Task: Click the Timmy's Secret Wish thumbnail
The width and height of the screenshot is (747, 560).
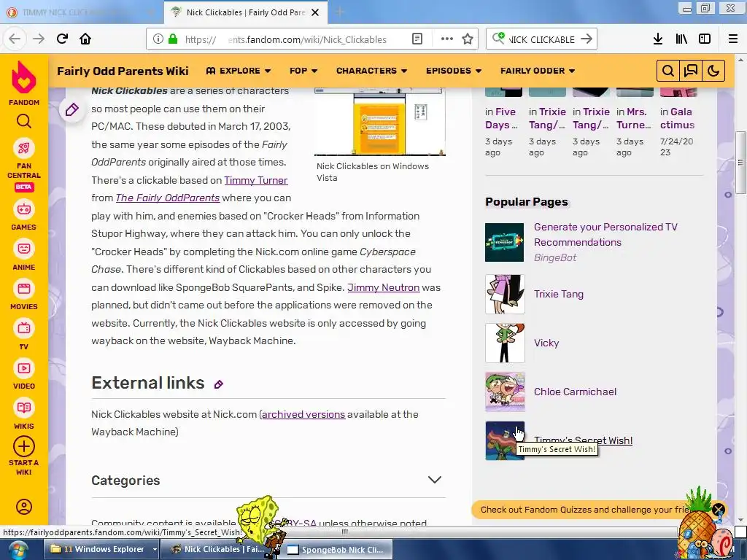Action: click(505, 440)
